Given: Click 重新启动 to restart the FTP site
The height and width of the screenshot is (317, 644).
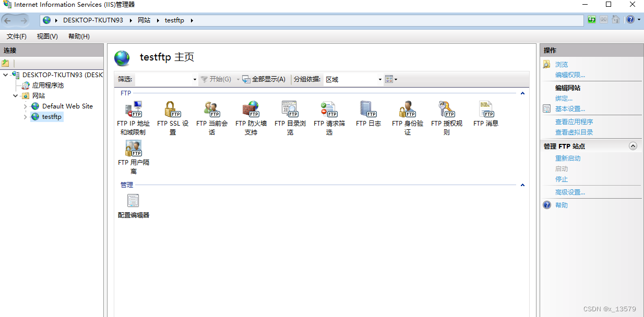Looking at the screenshot, I should 568,159.
